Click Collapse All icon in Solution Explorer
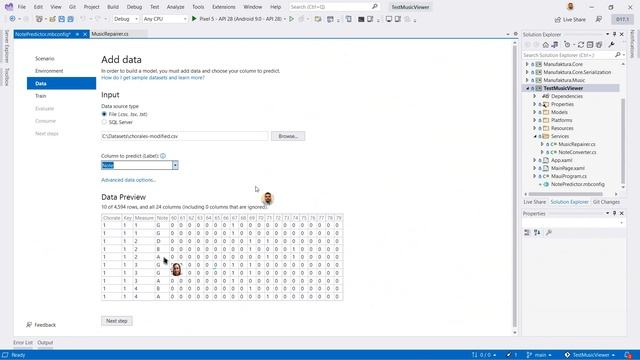 [590, 44]
